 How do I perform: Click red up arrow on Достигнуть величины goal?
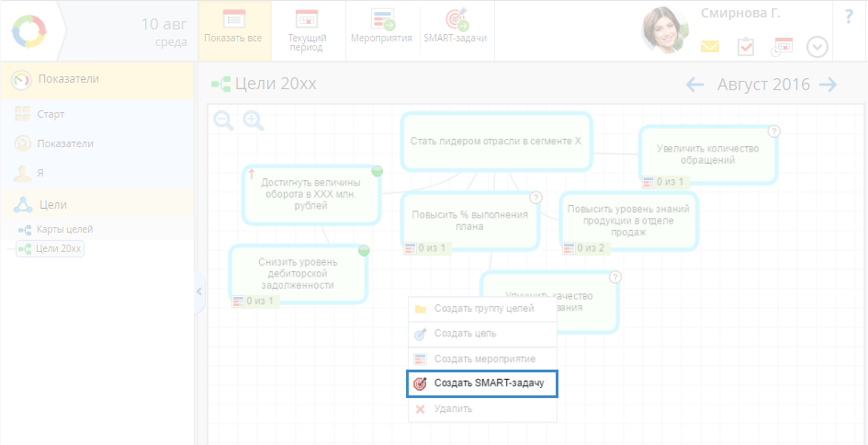(252, 174)
